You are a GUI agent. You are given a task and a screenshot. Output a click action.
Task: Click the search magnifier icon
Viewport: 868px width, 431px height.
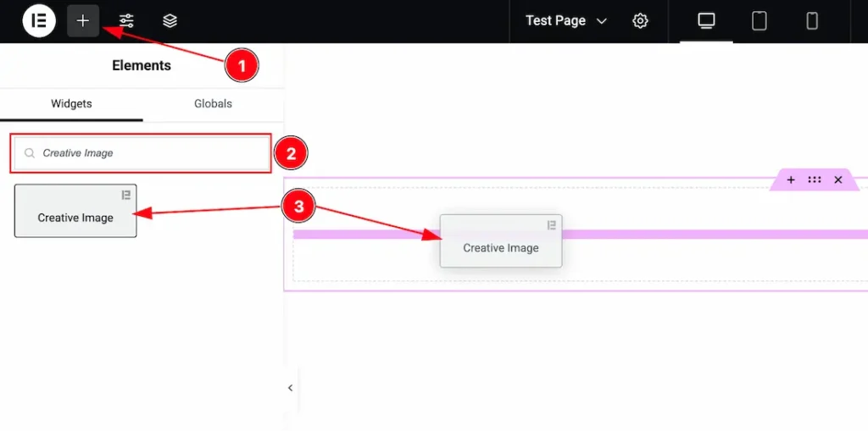click(30, 153)
